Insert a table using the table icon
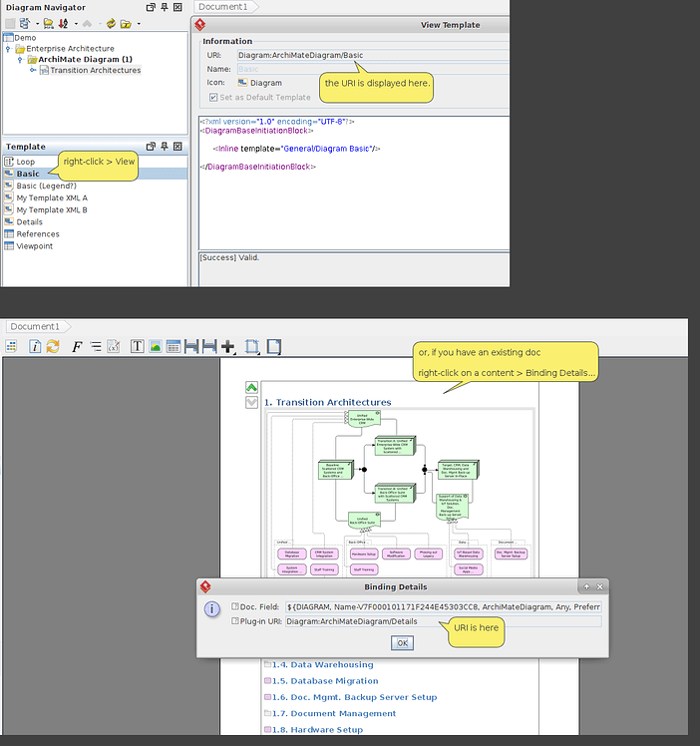This screenshot has height=746, width=700. tap(174, 346)
